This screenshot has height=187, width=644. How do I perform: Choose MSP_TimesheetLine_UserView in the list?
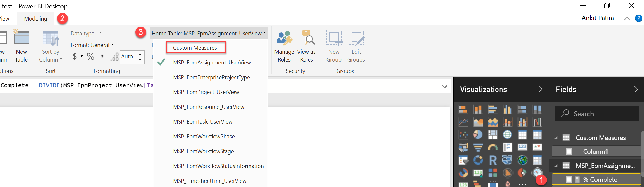click(x=210, y=181)
